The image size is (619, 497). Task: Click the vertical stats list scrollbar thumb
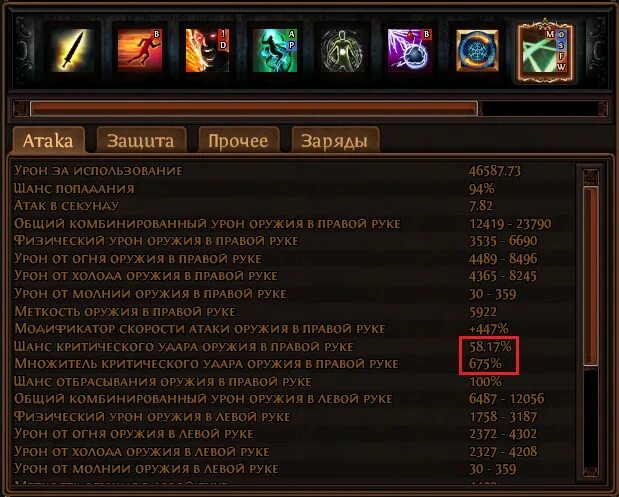pos(591,276)
